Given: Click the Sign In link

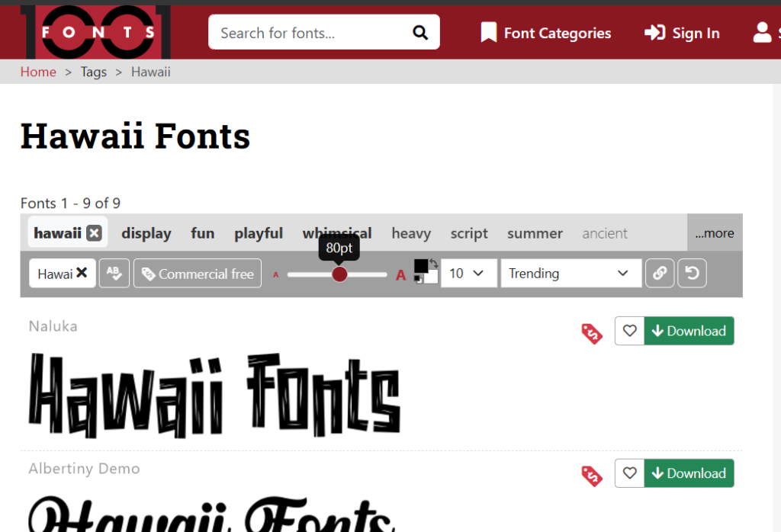Looking at the screenshot, I should (x=682, y=33).
